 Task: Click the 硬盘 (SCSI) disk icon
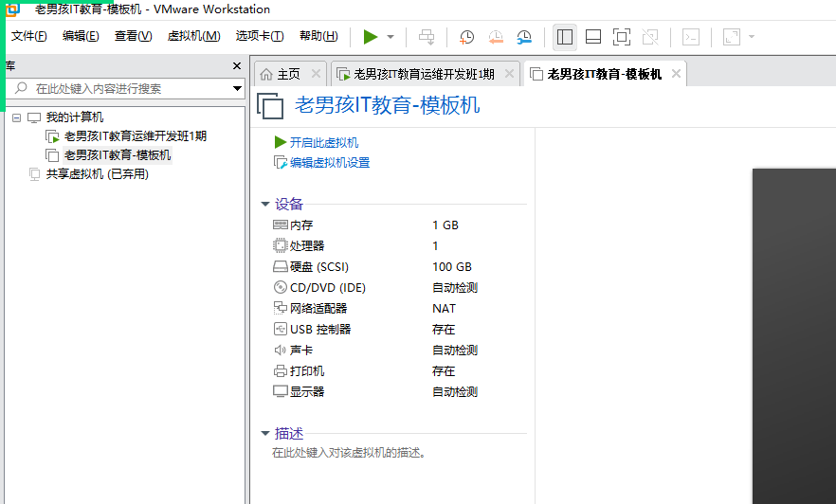click(281, 266)
